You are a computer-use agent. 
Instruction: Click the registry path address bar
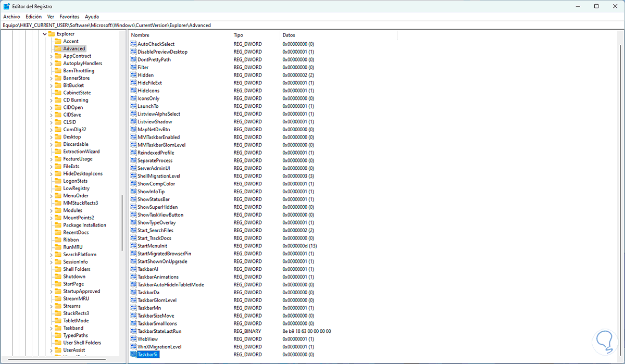pos(312,25)
